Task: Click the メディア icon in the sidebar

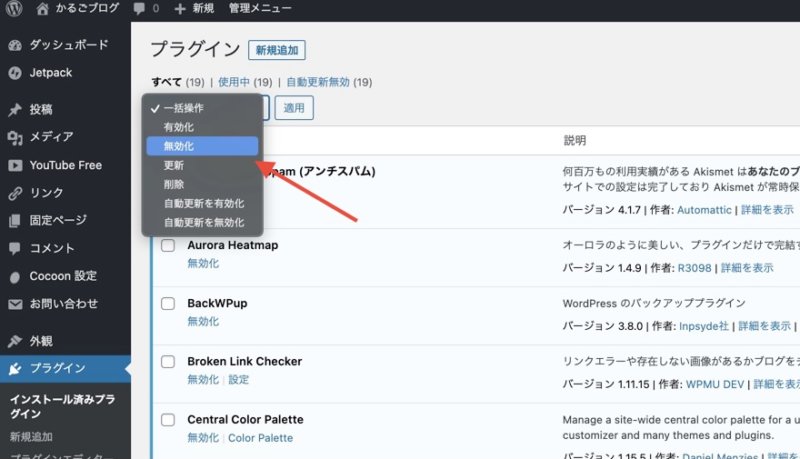Action: (15, 137)
